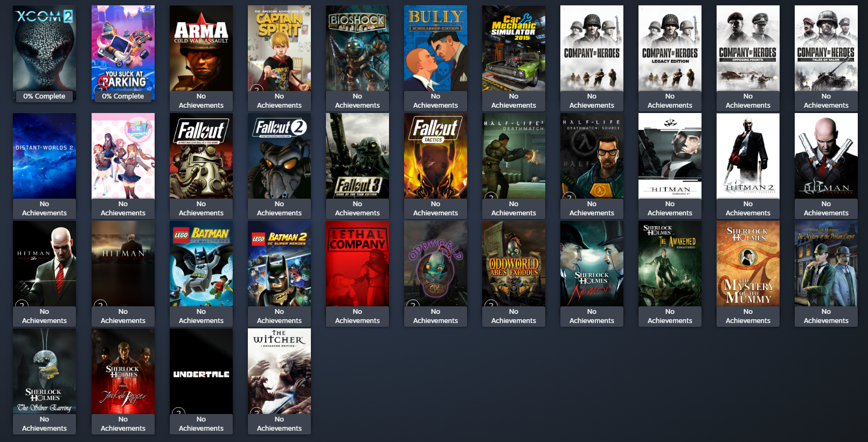This screenshot has width=868, height=442.
Task: Open the Fallout Tactics cover
Action: (x=435, y=156)
